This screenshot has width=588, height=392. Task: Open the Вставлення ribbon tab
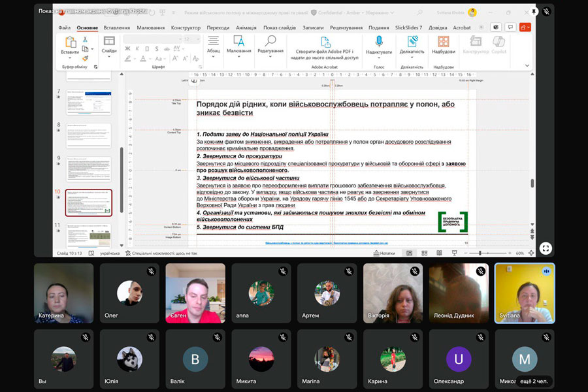pyautogui.click(x=116, y=27)
